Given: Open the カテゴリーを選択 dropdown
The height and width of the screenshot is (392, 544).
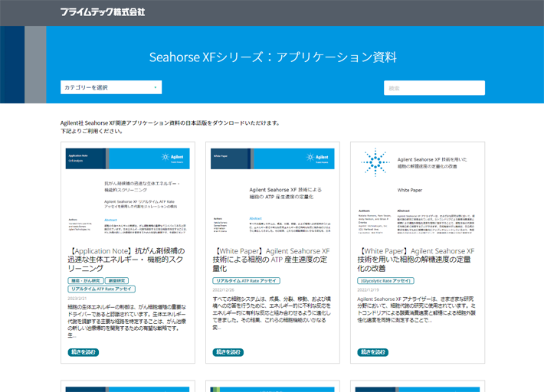Looking at the screenshot, I should 111,87.
